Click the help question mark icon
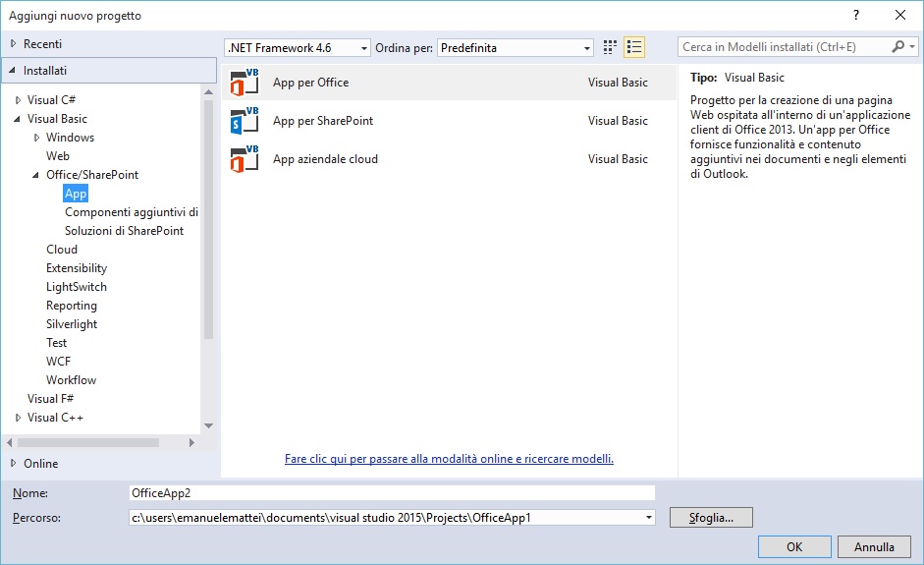 [855, 15]
